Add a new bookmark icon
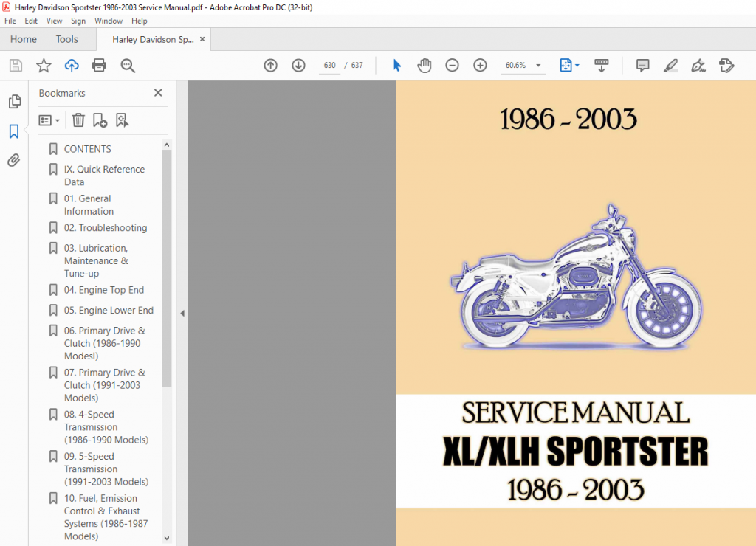 [x=100, y=120]
